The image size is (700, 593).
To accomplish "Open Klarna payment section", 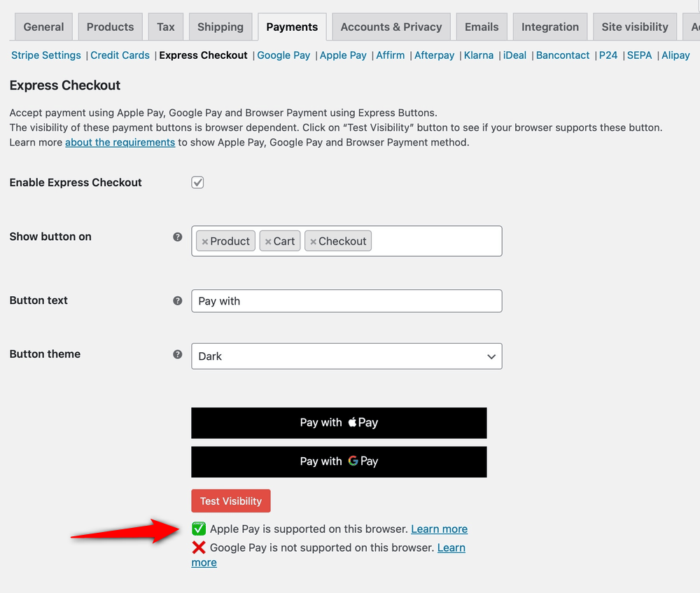I will coord(479,55).
